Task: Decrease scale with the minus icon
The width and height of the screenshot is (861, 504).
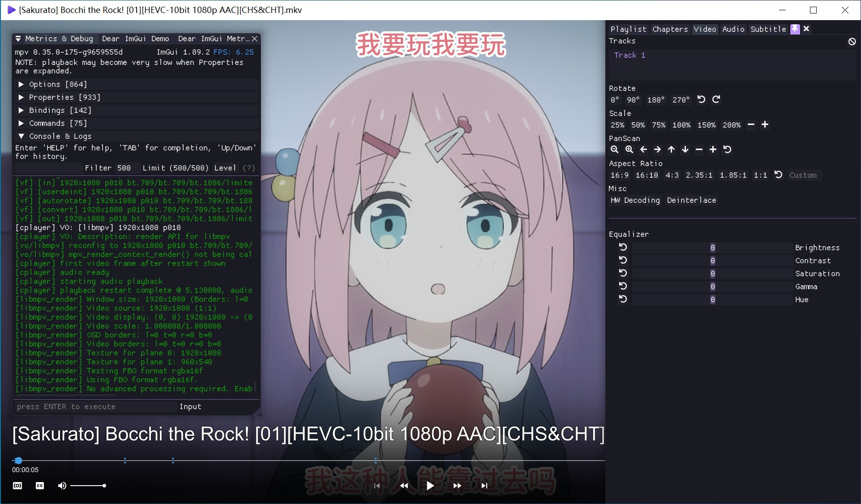Action: (x=751, y=124)
